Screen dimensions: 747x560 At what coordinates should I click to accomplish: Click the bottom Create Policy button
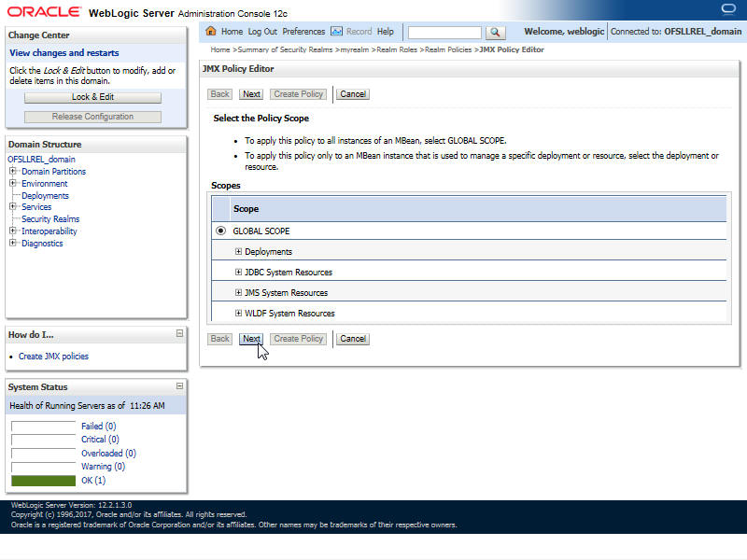coord(298,339)
